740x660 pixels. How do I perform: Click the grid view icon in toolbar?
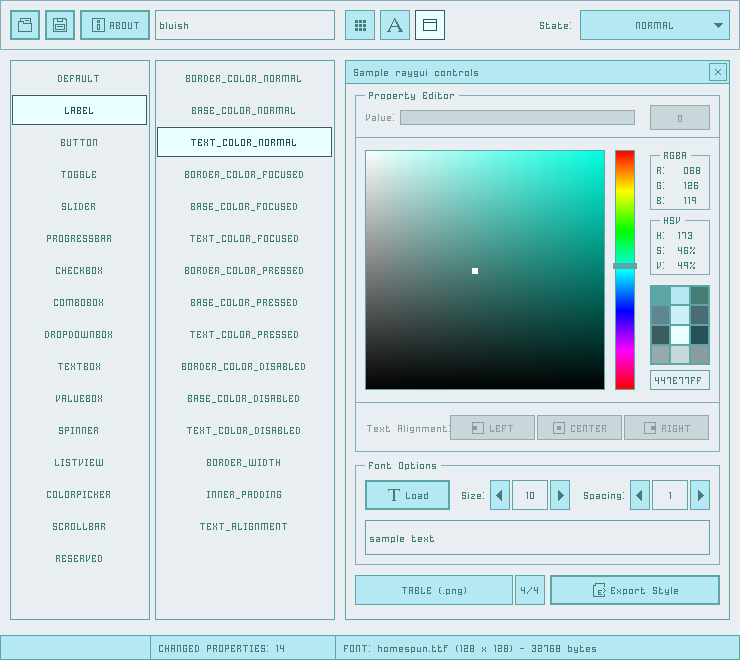tap(360, 25)
